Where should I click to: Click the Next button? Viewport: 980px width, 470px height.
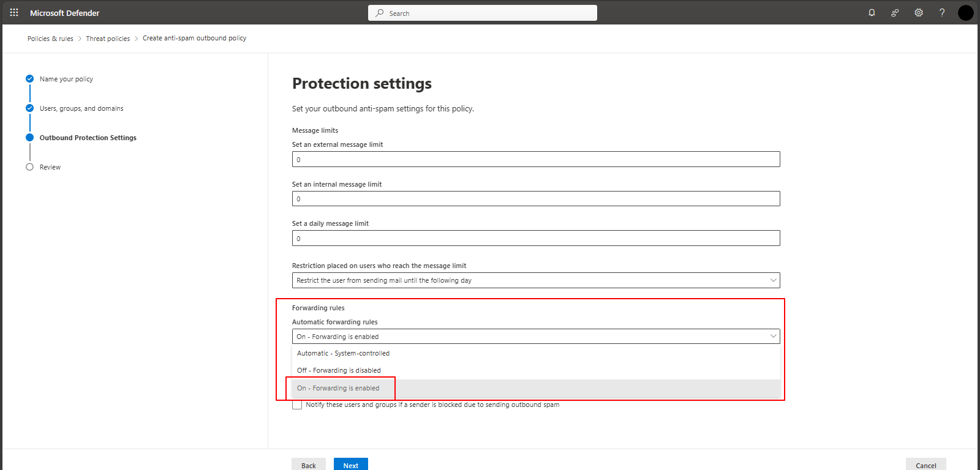pyautogui.click(x=350, y=464)
